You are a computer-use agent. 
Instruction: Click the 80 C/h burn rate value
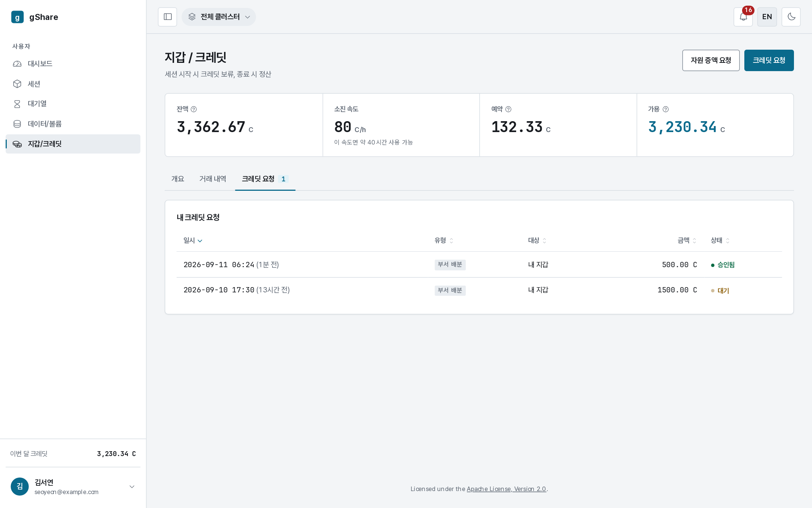(x=350, y=127)
